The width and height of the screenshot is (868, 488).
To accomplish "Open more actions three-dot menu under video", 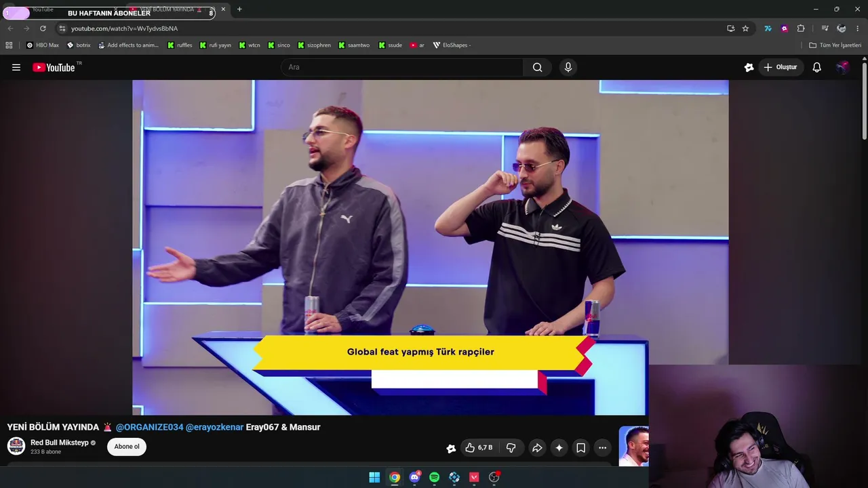I will 602,448.
